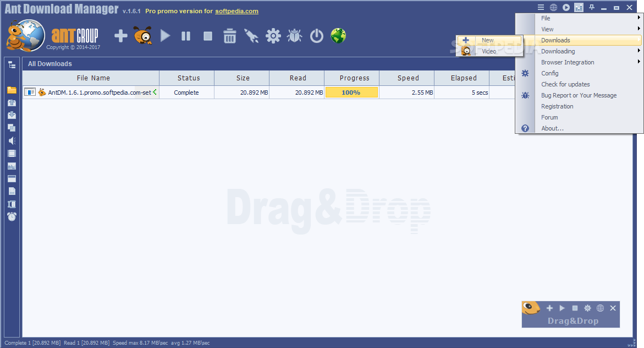Filter by documents with the page sidebar icon
This screenshot has width=644, height=348.
tap(12, 191)
